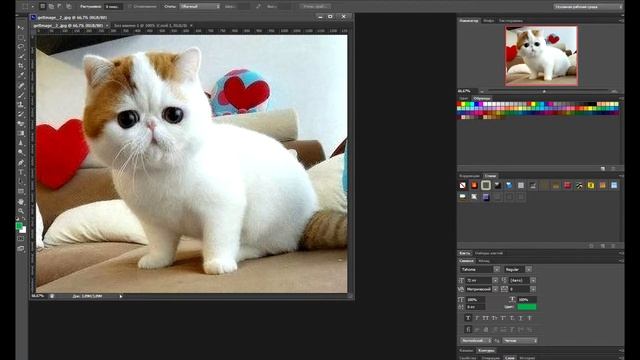Open the Четкое anti-aliasing dropdown
Screen dimensions: 640x360
520,340
